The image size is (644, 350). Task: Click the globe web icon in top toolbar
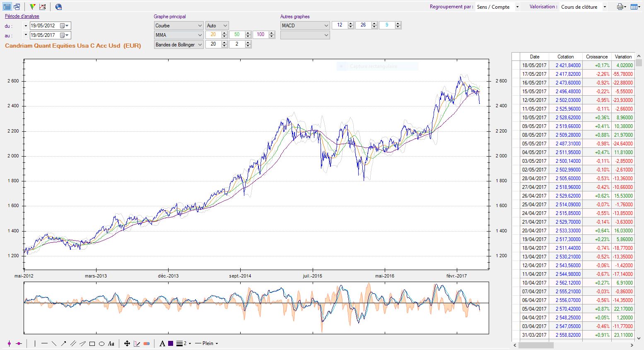coord(58,7)
